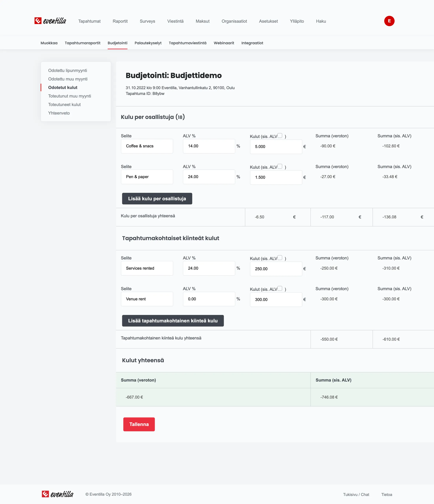Toggle ALV checkbox for Pen & paper row
Screen dimensions: 434x504
(280, 166)
